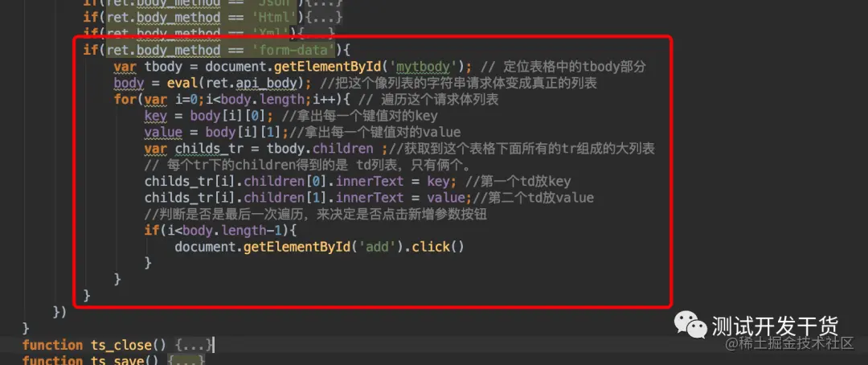This screenshot has height=365, width=868.
Task: Click the comment 第一个td放key
Action: [x=518, y=181]
